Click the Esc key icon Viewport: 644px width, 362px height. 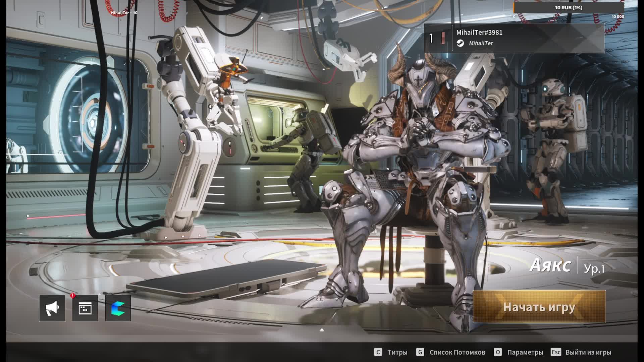point(556,352)
